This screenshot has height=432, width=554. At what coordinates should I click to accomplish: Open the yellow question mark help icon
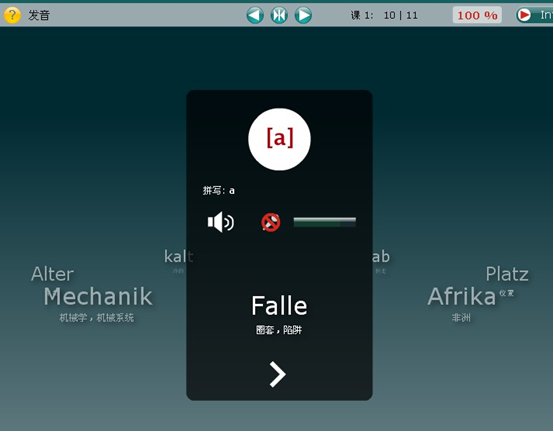pyautogui.click(x=12, y=15)
